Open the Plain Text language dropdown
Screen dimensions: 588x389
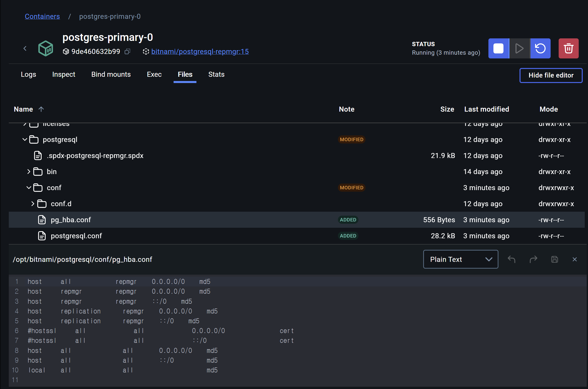pyautogui.click(x=461, y=259)
